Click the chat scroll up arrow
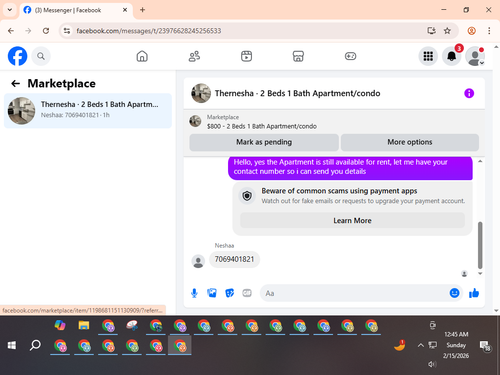 pyautogui.click(x=480, y=161)
